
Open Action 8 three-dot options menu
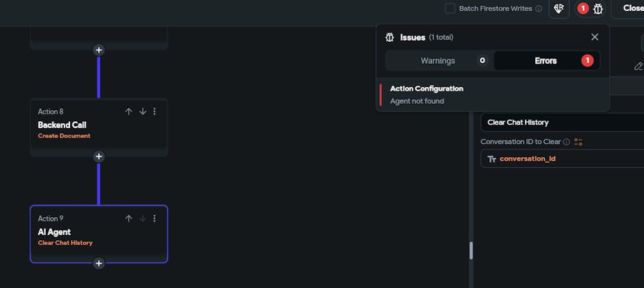click(x=155, y=111)
